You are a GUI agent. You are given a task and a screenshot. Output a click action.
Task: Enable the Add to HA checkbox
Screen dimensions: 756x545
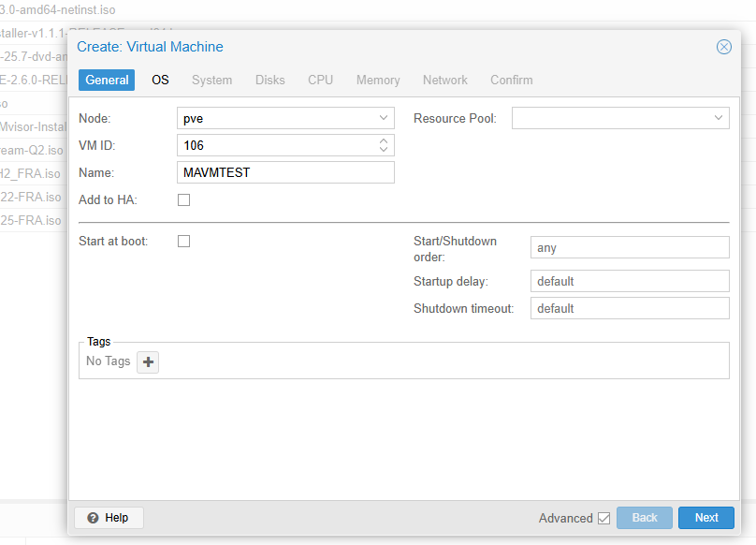pyautogui.click(x=183, y=199)
